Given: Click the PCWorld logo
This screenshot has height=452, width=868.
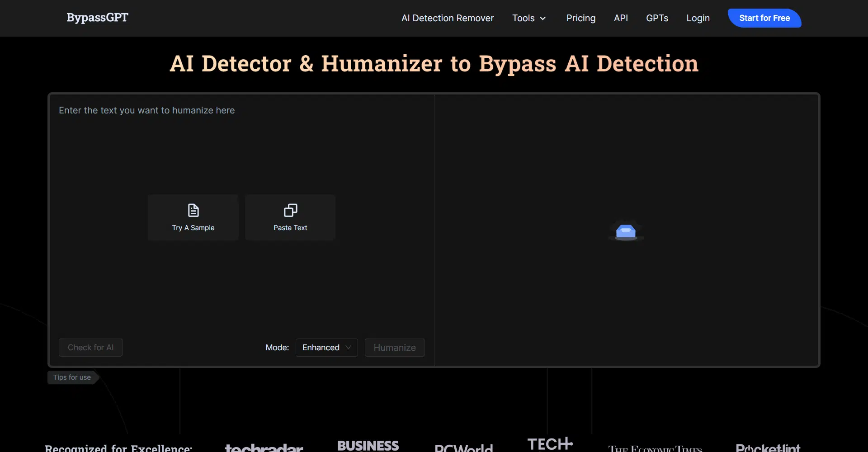Looking at the screenshot, I should pyautogui.click(x=463, y=448).
